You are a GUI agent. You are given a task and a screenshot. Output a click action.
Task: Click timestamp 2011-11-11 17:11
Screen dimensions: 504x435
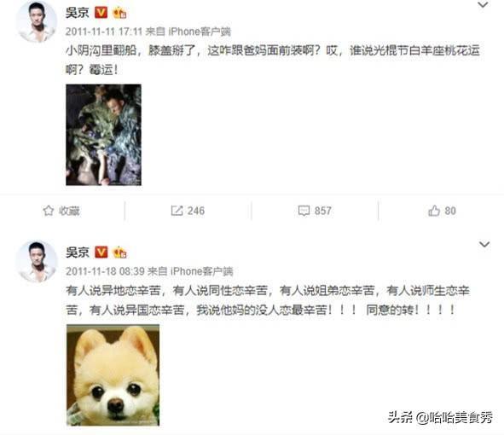click(x=104, y=32)
